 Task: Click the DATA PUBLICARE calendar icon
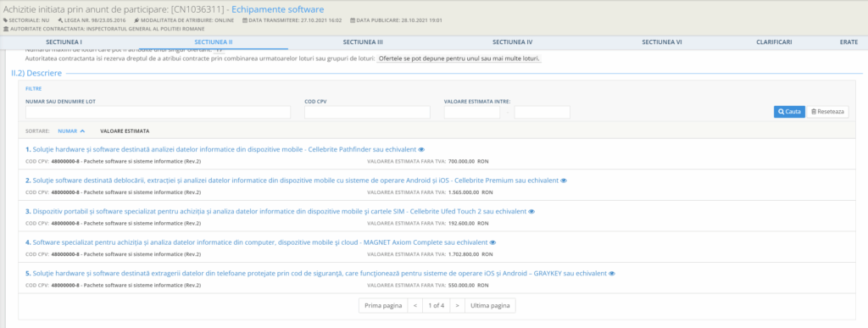coord(353,20)
